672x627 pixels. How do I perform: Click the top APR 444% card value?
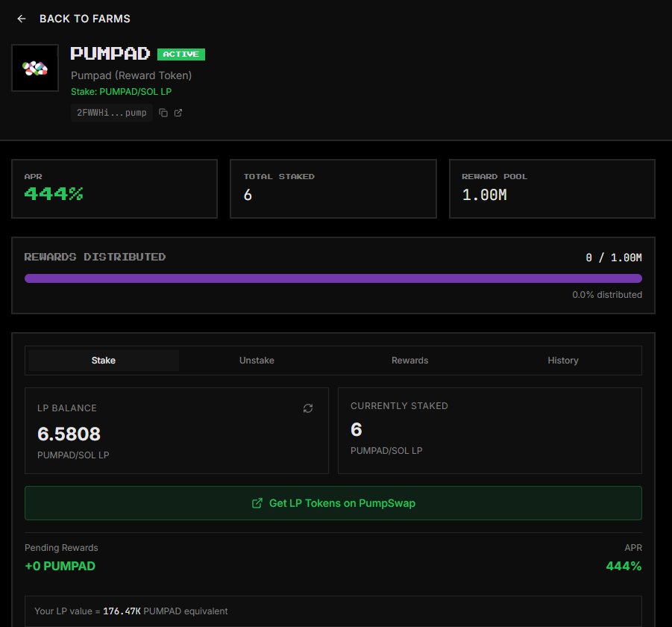click(54, 194)
